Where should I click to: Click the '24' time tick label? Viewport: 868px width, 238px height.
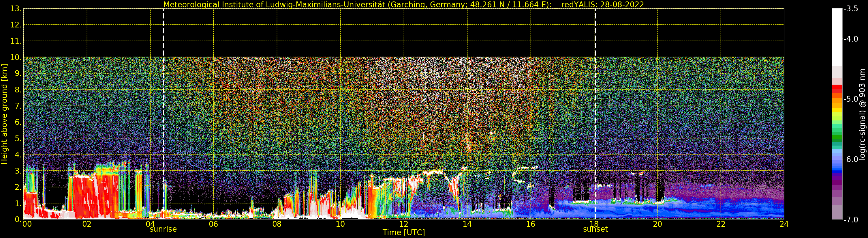click(784, 224)
